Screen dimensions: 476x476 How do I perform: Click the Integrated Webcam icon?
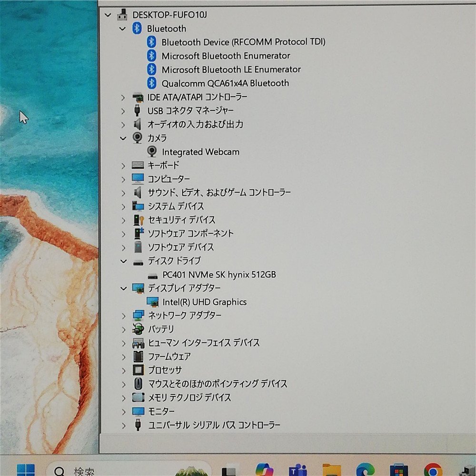152,151
